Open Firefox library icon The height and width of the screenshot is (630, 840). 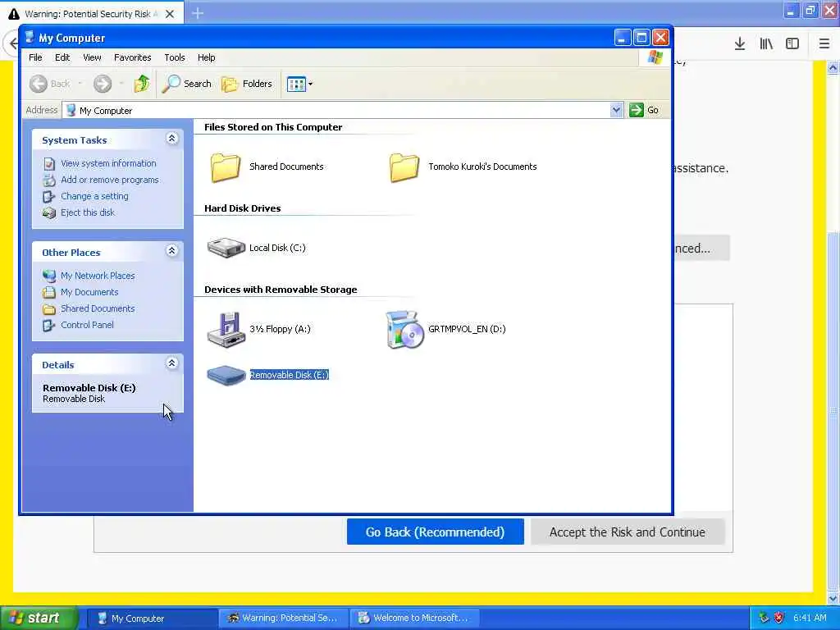pos(766,44)
